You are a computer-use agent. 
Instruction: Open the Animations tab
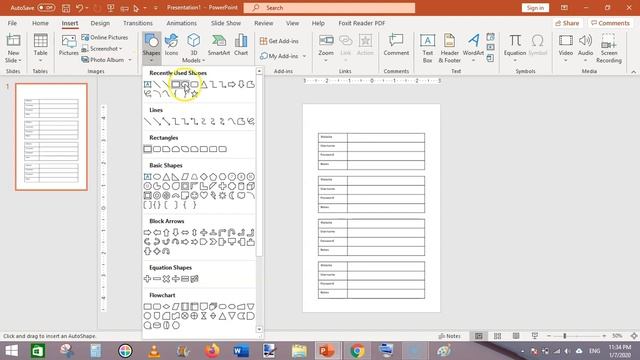182,23
